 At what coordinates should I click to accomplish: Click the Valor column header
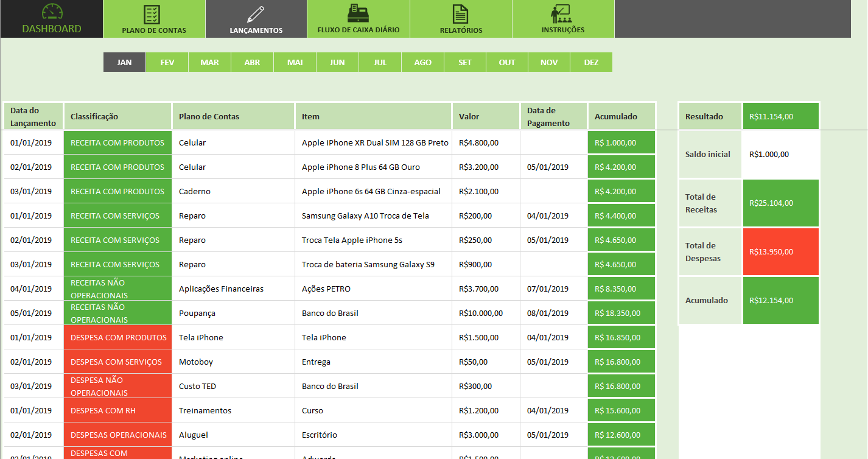pos(486,116)
